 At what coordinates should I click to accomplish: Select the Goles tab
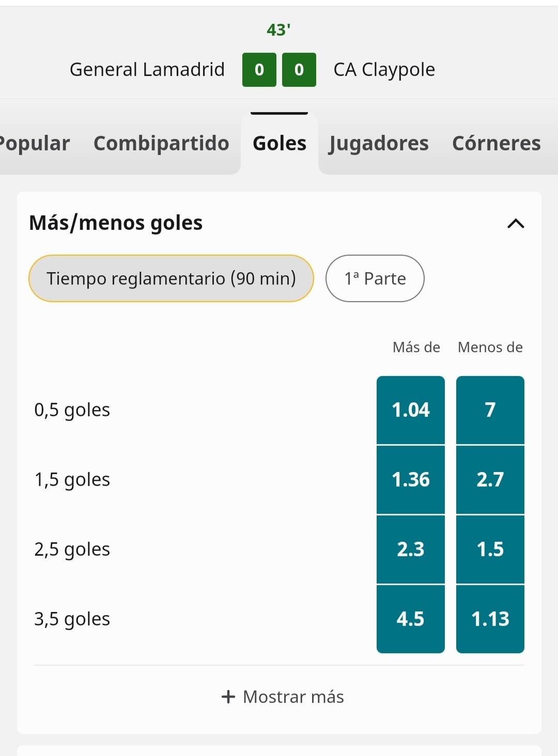(x=280, y=143)
